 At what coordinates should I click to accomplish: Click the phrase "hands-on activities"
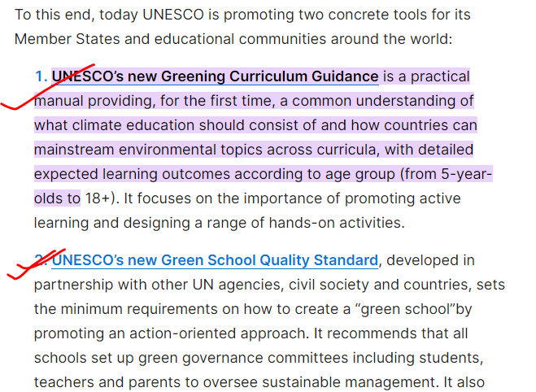pyautogui.click(x=337, y=223)
